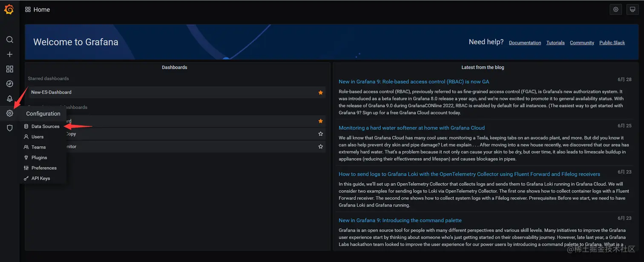The width and height of the screenshot is (644, 262).
Task: Click the Latest from the blog title
Action: (x=483, y=67)
